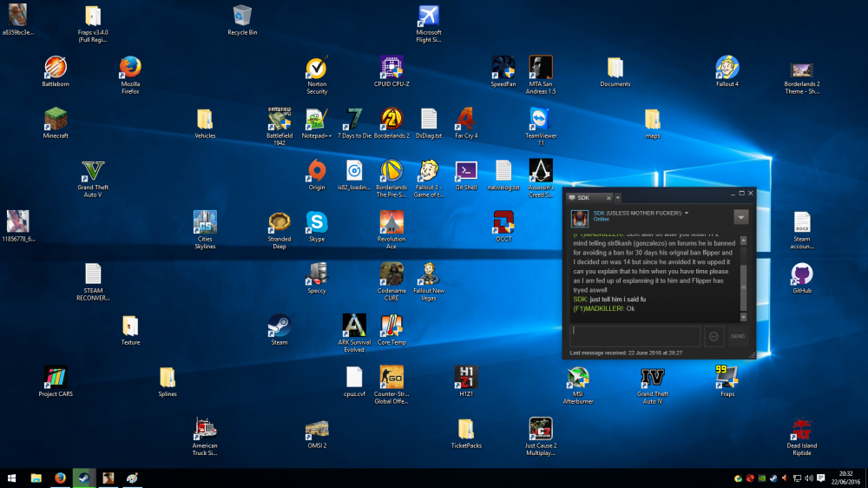Open TeamViewer 11
Viewport: 868px width, 488px height.
pyautogui.click(x=541, y=126)
